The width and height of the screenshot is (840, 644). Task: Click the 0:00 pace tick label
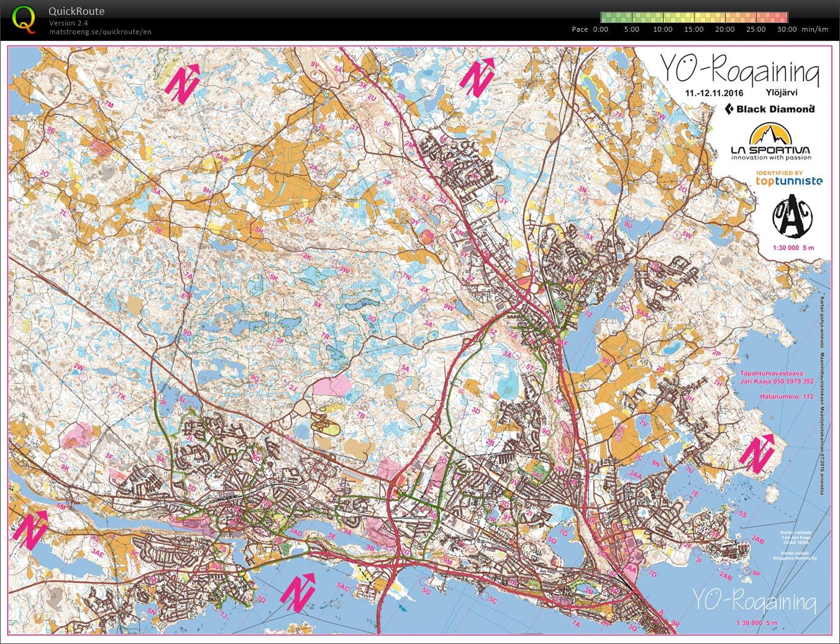pos(601,29)
